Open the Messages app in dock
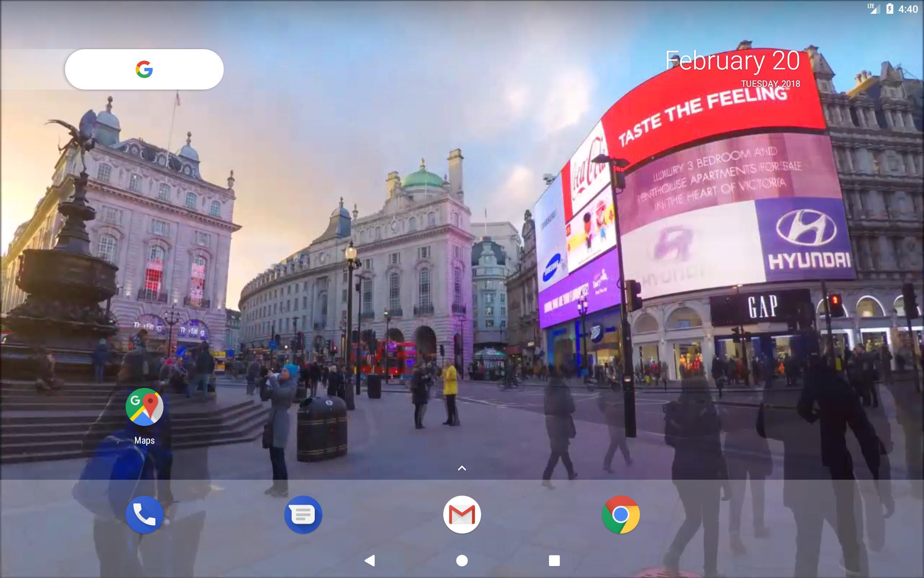 [x=303, y=514]
